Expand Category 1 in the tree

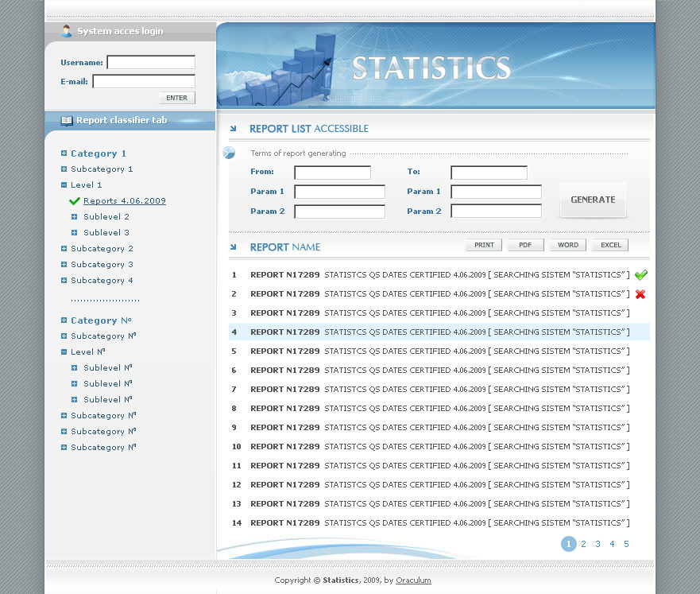click(64, 153)
